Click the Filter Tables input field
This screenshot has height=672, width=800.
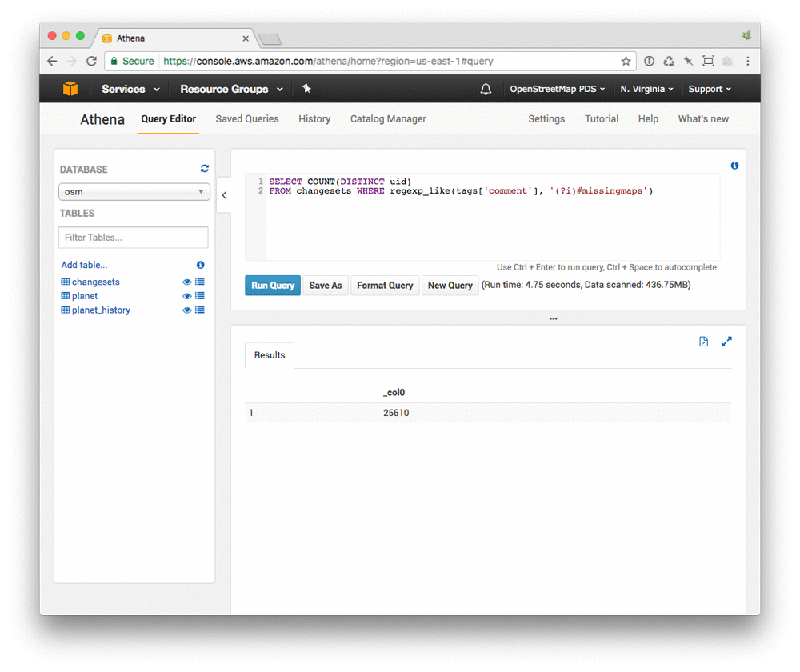(x=133, y=238)
